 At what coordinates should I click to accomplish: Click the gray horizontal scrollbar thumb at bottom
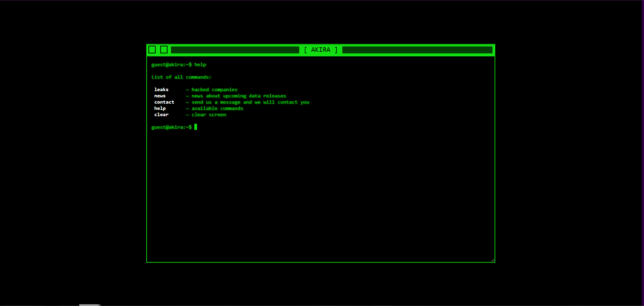89,305
